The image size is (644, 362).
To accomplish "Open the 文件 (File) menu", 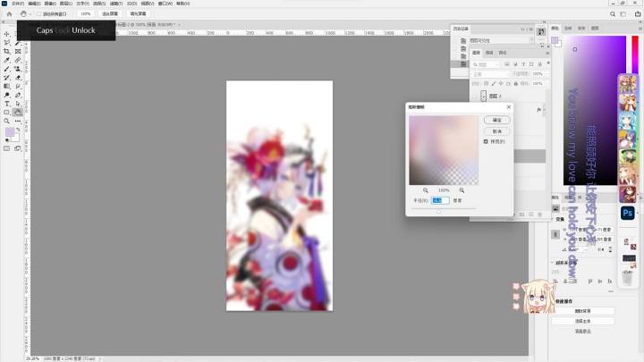I will click(x=17, y=4).
